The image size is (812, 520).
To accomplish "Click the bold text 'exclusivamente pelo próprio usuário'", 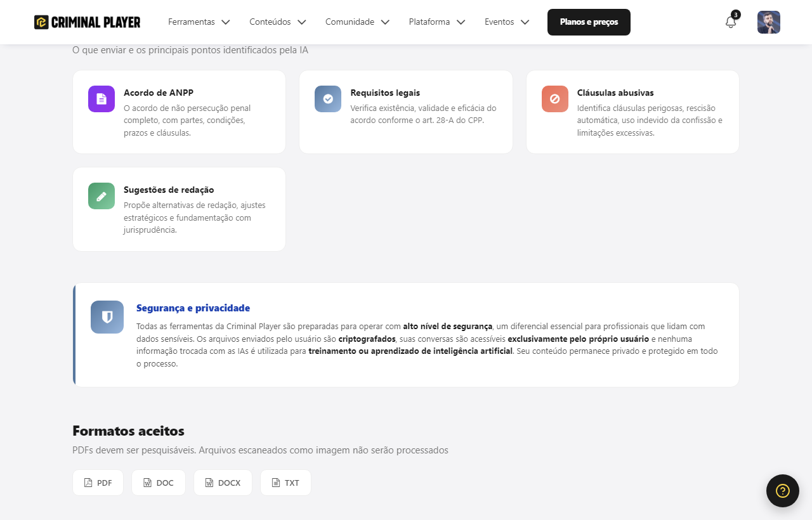I will [x=579, y=339].
